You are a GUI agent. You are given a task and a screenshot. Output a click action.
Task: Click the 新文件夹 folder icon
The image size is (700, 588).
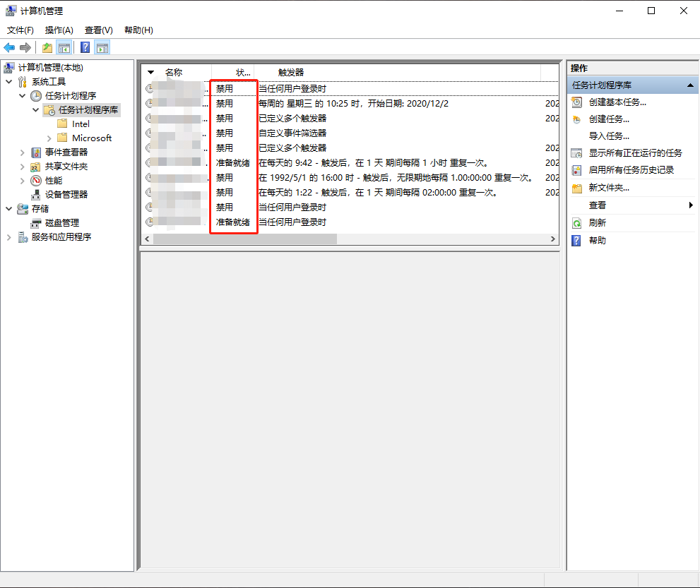577,188
